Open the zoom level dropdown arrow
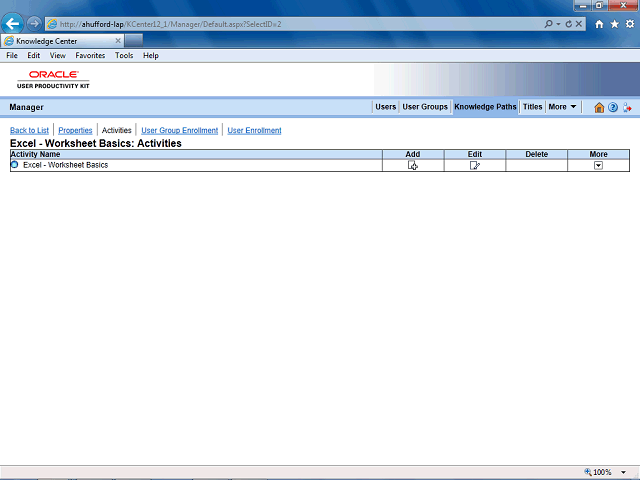Screen dimensions: 640x480 coord(623,472)
